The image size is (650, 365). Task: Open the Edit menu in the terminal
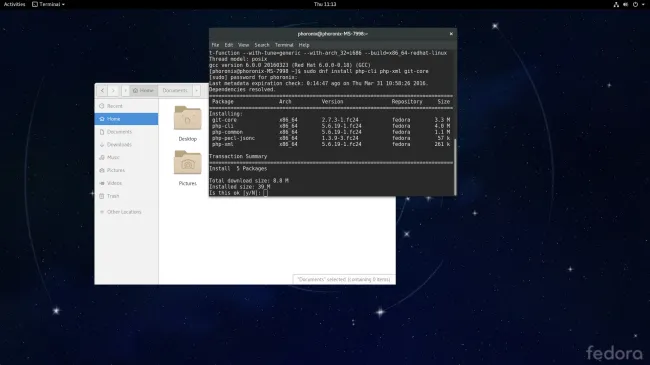(x=229, y=45)
